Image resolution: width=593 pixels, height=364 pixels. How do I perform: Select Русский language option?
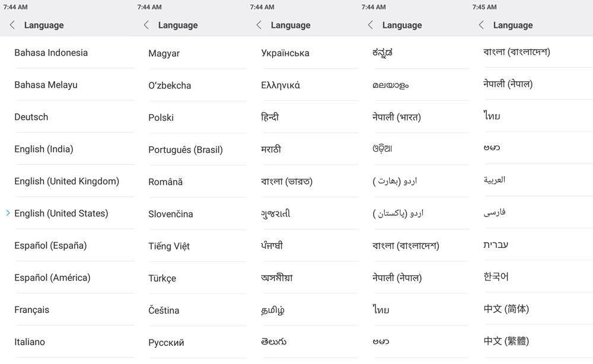click(x=166, y=342)
